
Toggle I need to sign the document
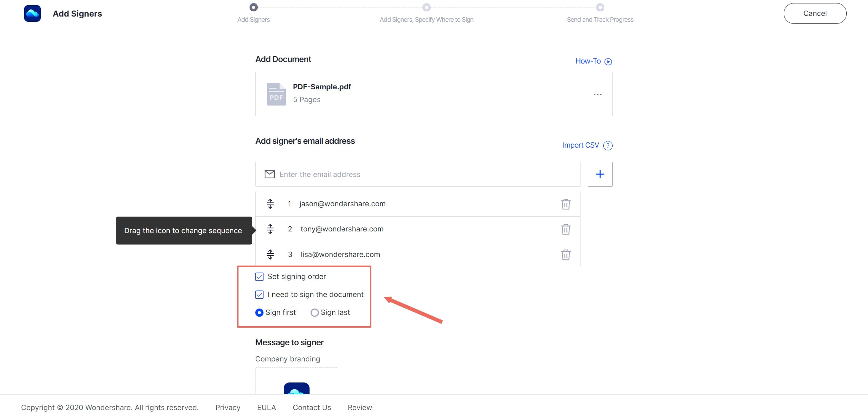click(x=259, y=295)
